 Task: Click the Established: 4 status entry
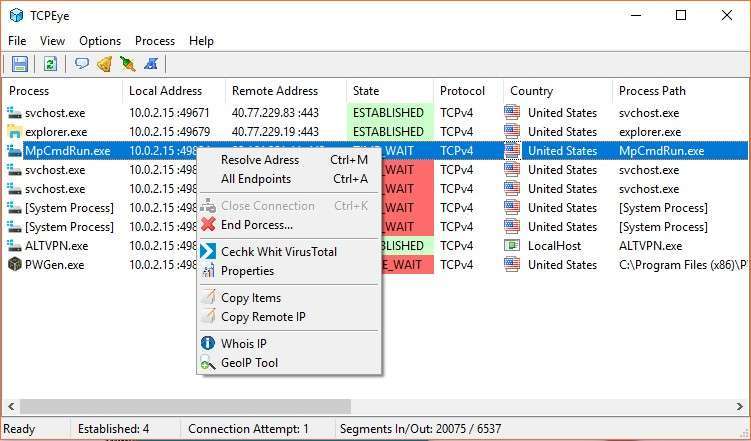tap(114, 429)
